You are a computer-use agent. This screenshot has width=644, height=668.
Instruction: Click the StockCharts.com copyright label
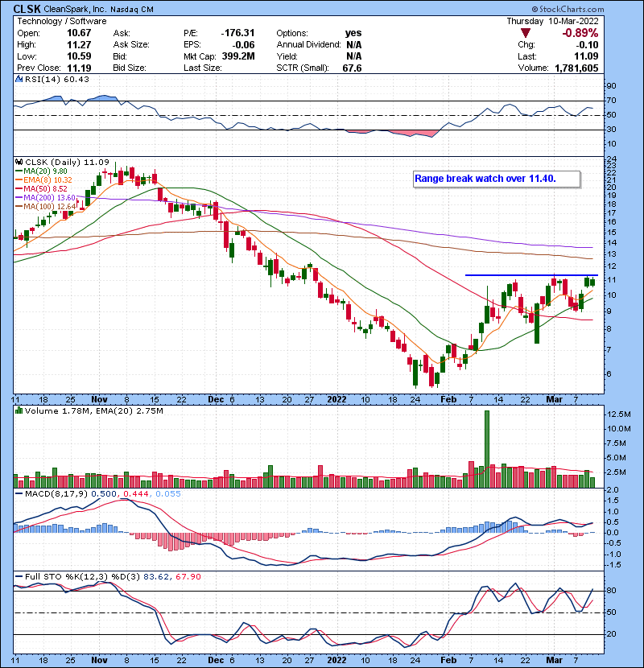[x=568, y=9]
